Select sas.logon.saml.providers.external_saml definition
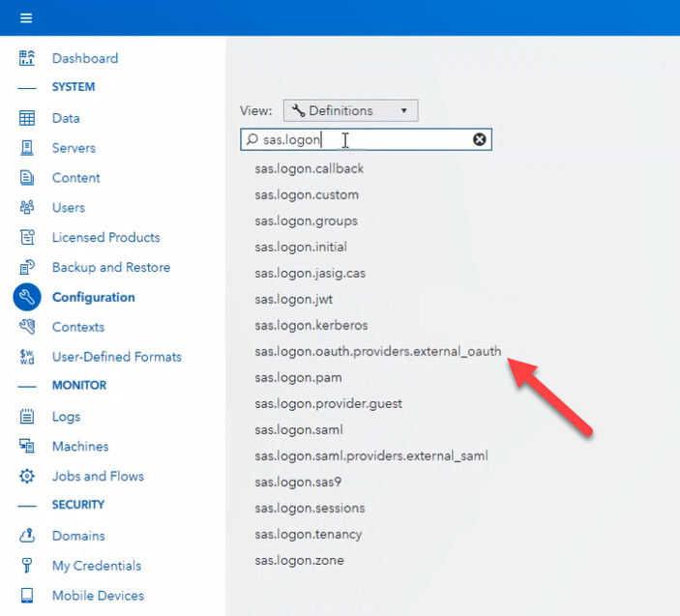 [371, 456]
